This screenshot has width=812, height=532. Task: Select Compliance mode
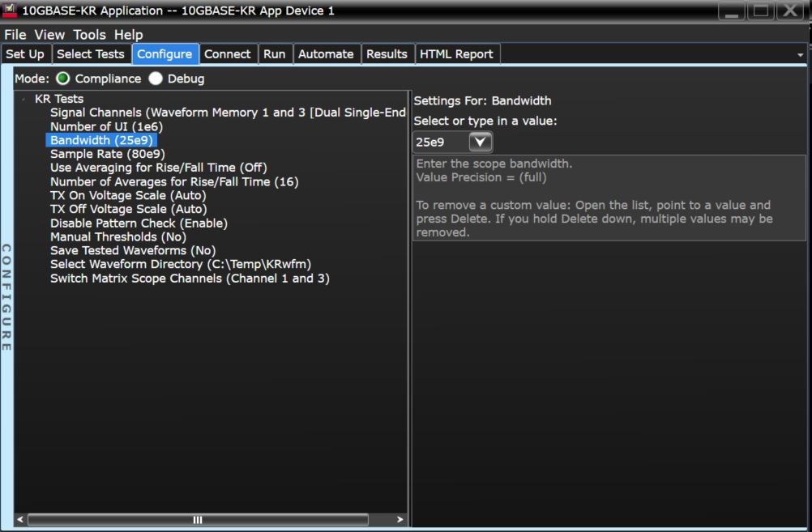[x=62, y=79]
